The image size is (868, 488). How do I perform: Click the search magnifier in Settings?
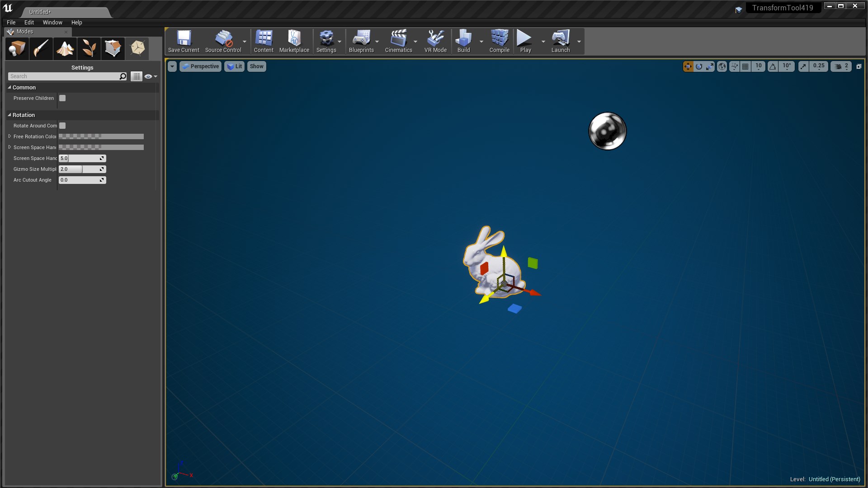(123, 76)
